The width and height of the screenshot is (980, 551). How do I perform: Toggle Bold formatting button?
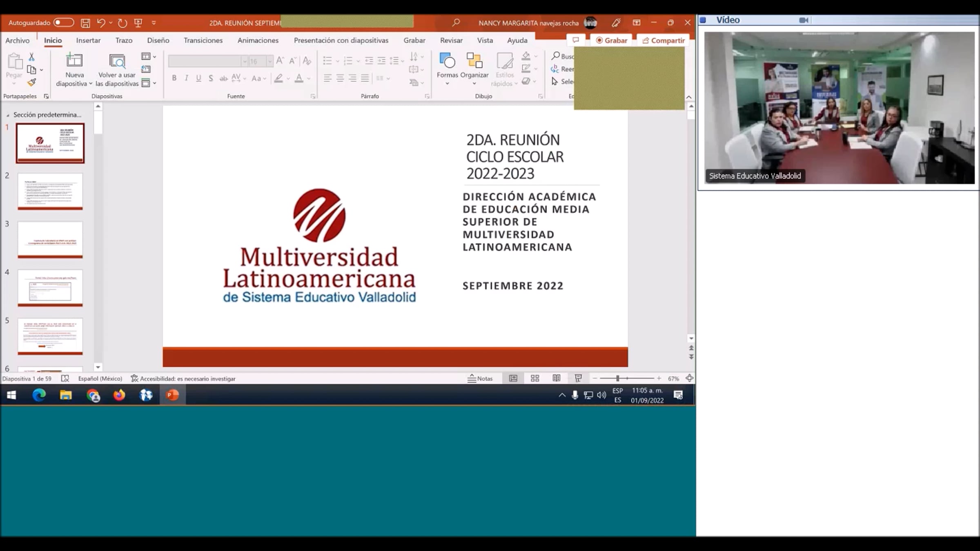174,78
